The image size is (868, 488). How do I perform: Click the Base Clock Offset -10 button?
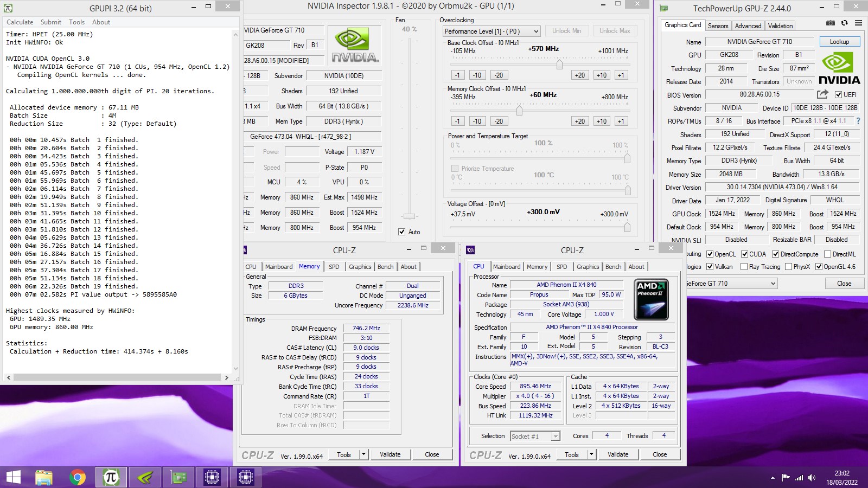coord(477,75)
